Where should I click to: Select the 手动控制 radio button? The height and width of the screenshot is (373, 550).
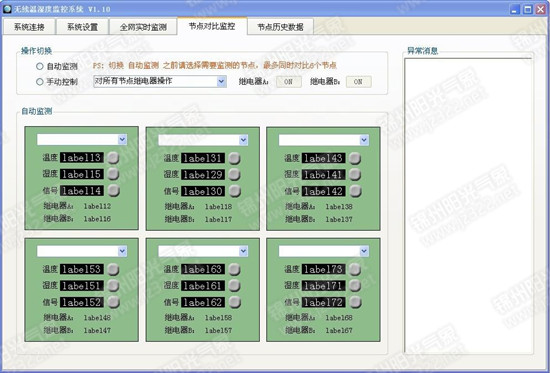[x=40, y=81]
